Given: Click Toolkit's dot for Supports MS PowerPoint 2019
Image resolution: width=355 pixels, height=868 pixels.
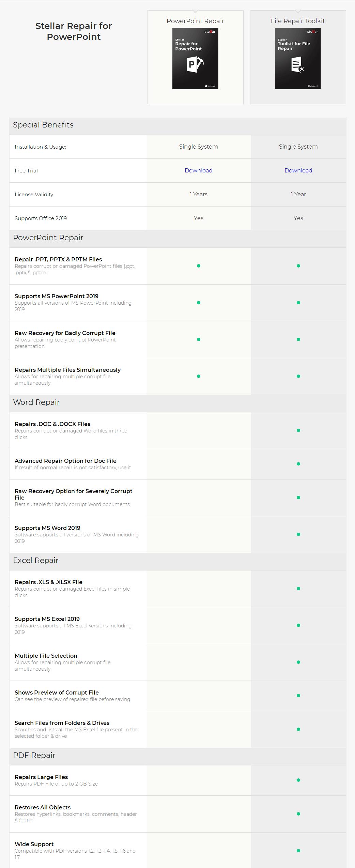Looking at the screenshot, I should click(x=298, y=303).
